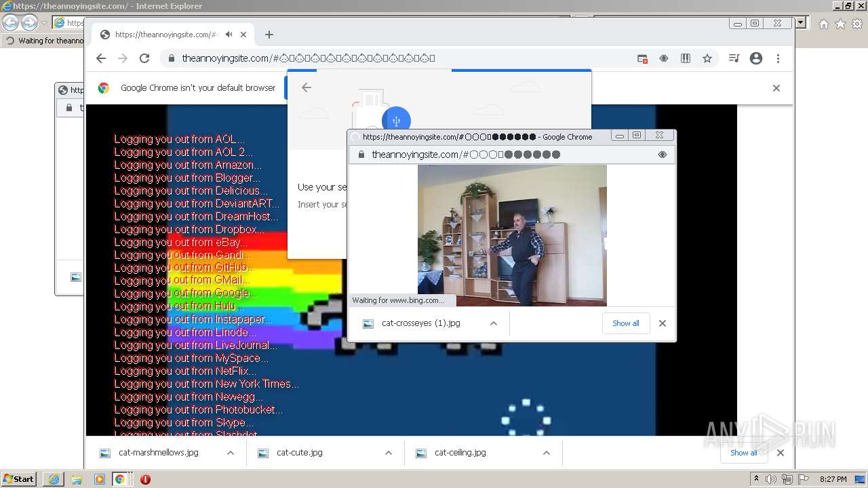Show hidden system tray icons
Screen dimensions: 868x488
[756, 479]
